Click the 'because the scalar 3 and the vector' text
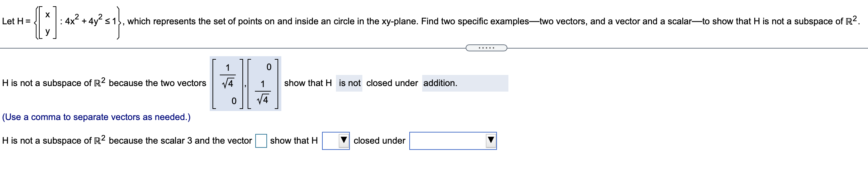The width and height of the screenshot is (868, 170). point(180,141)
